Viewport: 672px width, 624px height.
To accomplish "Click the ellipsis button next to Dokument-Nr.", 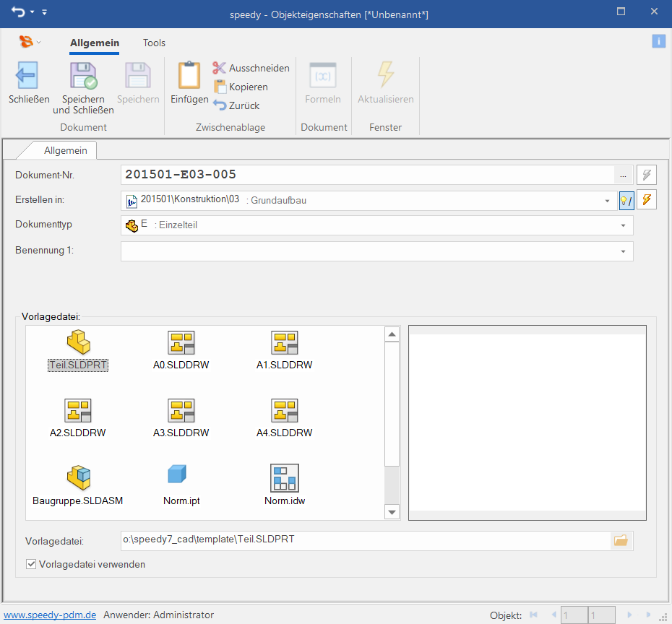I will click(x=623, y=175).
